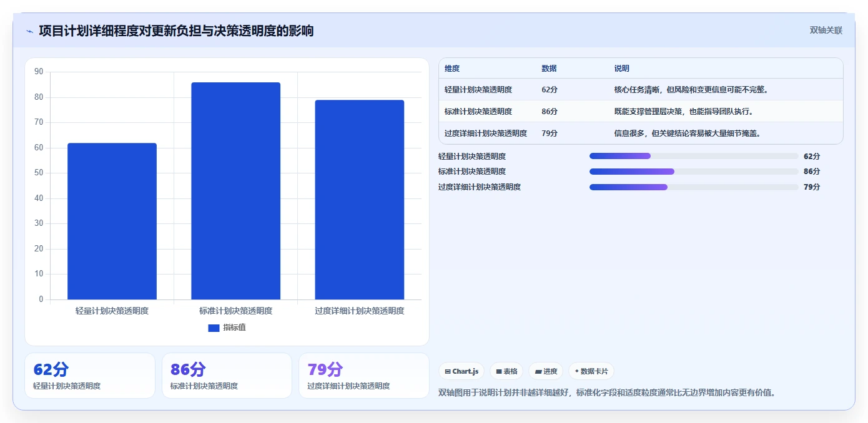This screenshot has height=423, width=868.
Task: Click the bar above 轻量计划决策透明度 in the chart
Action: point(112,221)
